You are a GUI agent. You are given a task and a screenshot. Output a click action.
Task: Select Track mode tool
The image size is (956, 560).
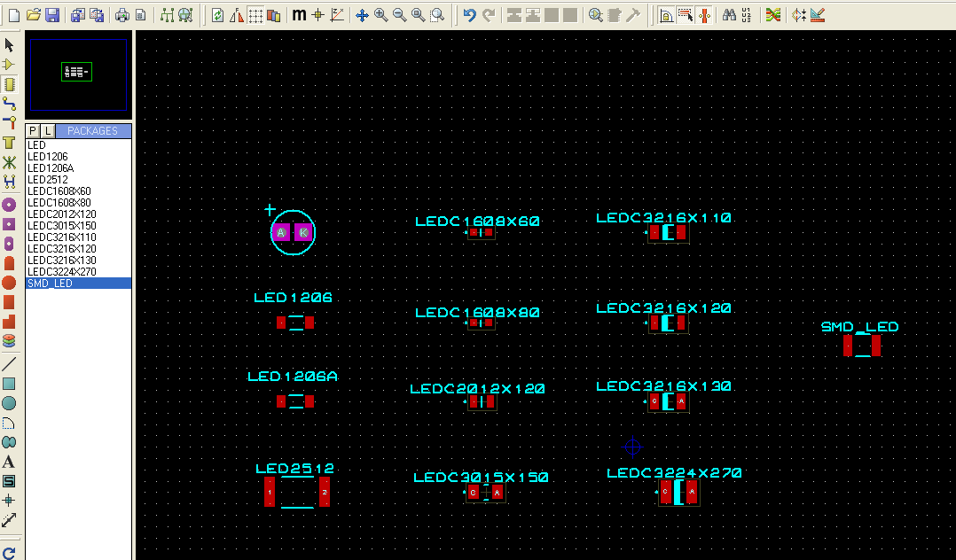(9, 104)
